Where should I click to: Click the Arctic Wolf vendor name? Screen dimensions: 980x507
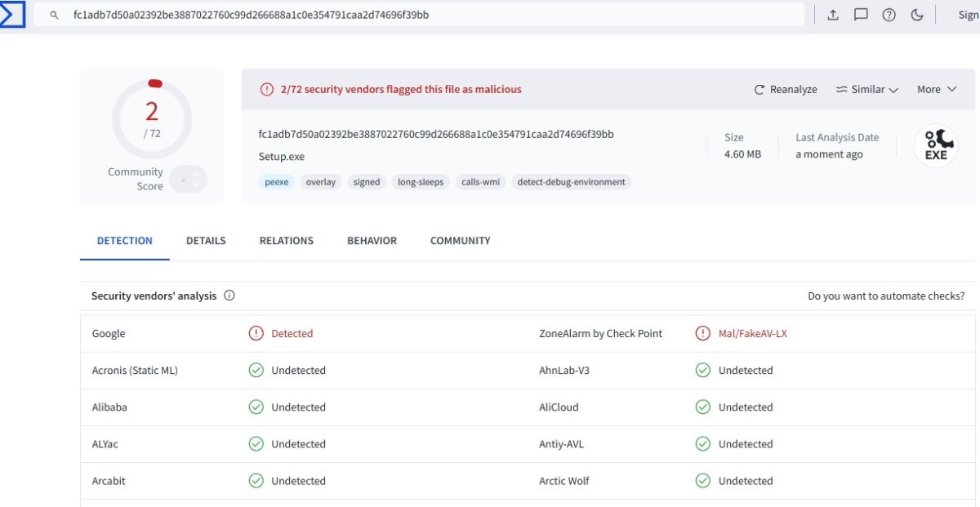[x=564, y=481]
